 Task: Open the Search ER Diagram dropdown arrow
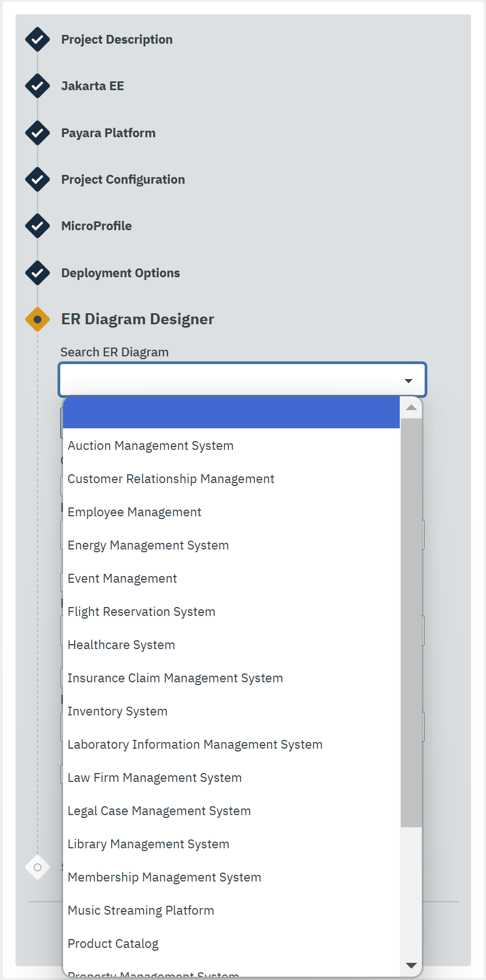[x=409, y=381]
